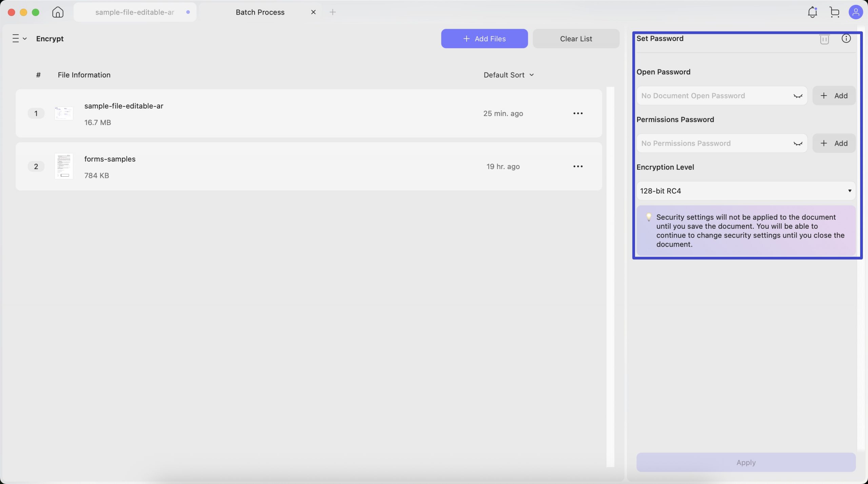Click the file name forms-samples
This screenshot has height=484, width=868.
point(110,159)
